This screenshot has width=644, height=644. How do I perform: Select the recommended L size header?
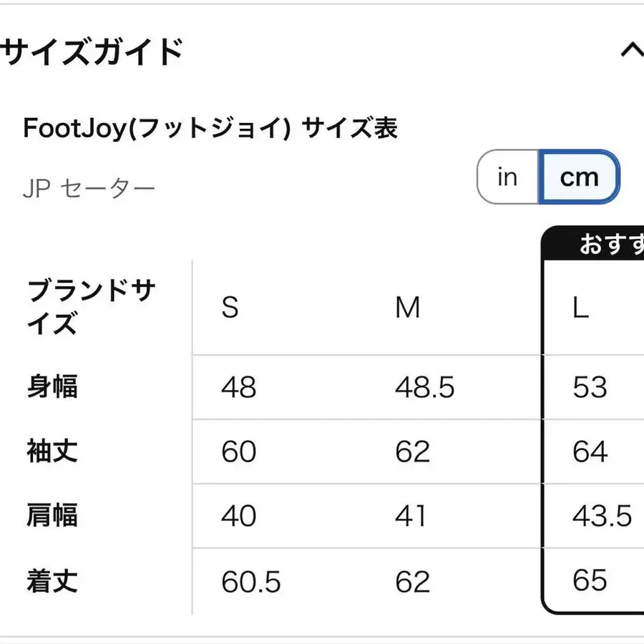tap(580, 308)
